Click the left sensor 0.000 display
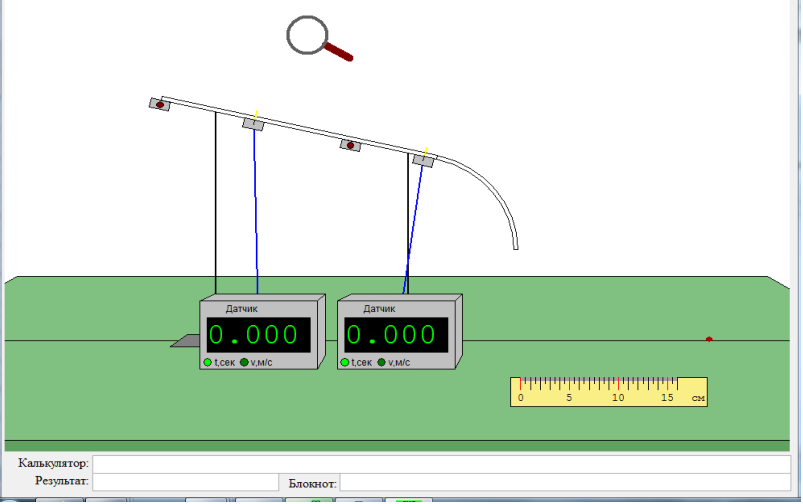 258,335
